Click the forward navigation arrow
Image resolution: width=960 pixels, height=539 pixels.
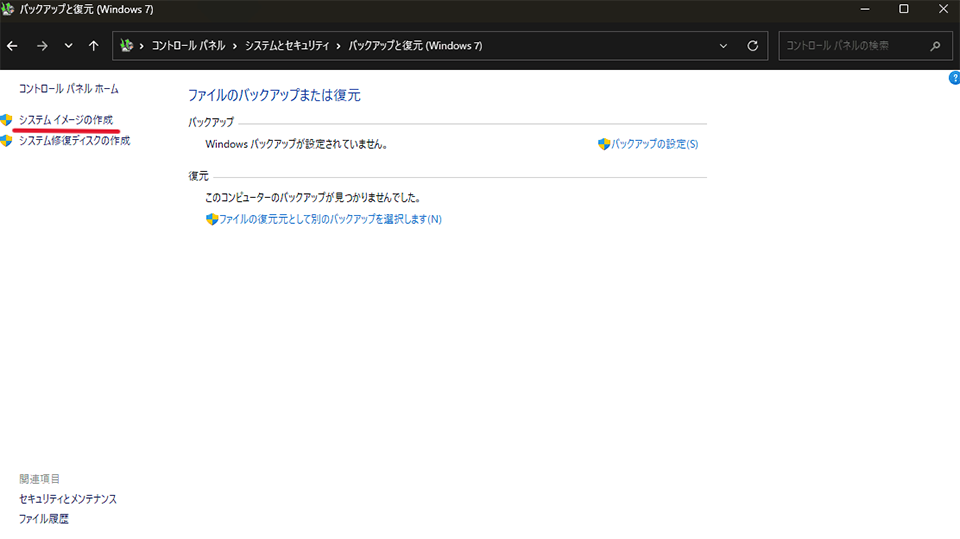(42, 46)
